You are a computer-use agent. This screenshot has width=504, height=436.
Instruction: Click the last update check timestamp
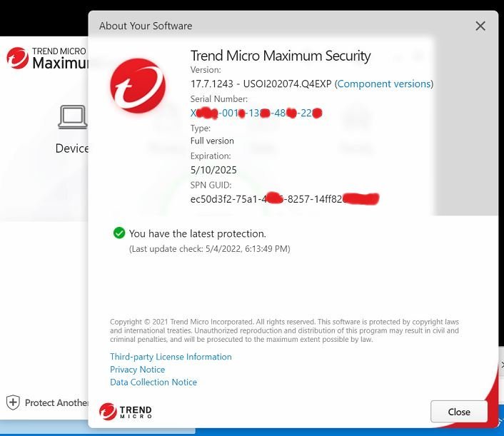point(210,249)
